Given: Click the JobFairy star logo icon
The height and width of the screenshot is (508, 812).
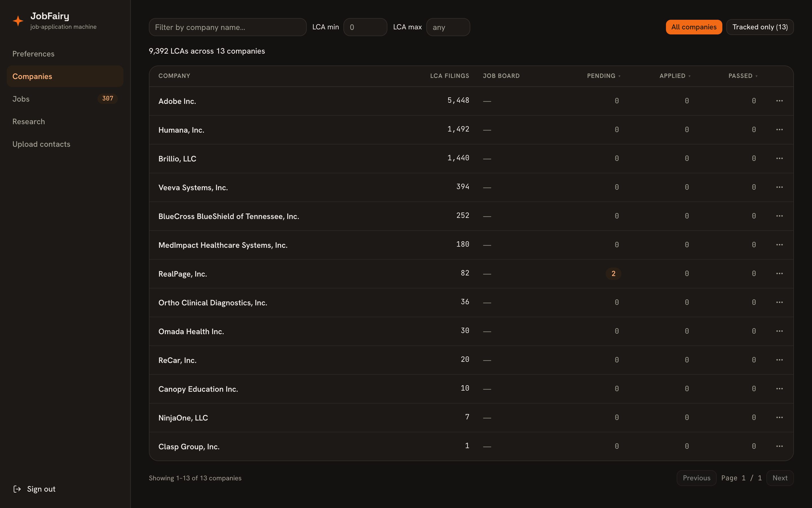Looking at the screenshot, I should coord(18,21).
